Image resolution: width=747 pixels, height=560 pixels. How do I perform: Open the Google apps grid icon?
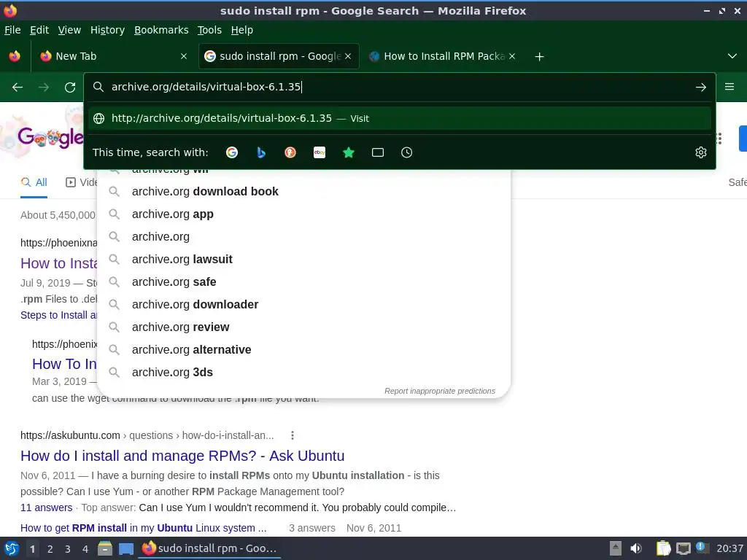point(719,139)
